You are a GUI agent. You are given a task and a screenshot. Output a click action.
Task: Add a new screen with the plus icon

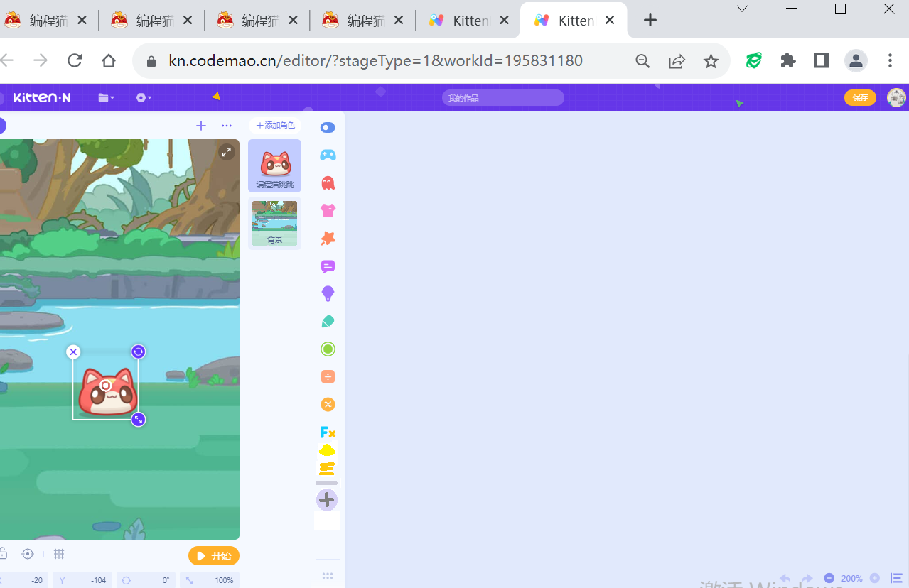[201, 126]
